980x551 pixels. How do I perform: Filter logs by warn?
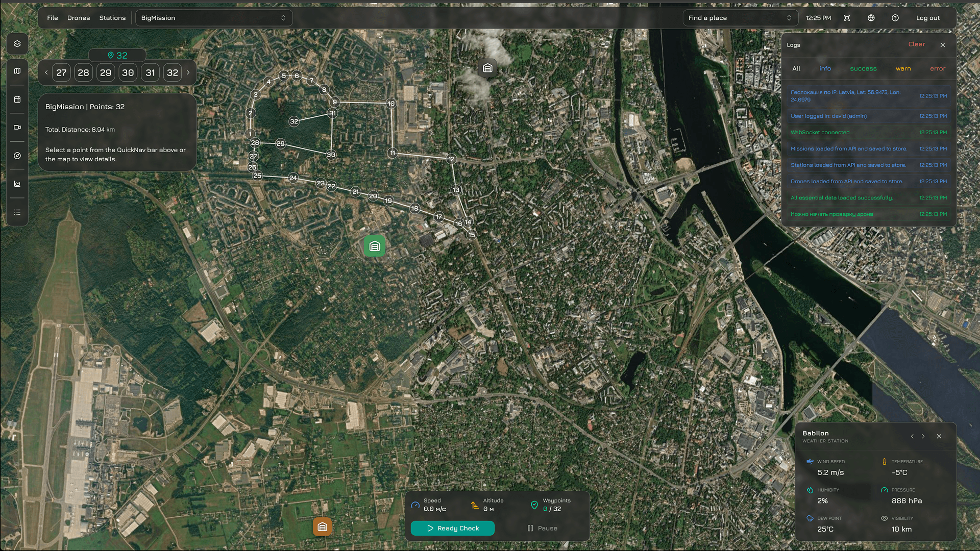click(x=903, y=69)
